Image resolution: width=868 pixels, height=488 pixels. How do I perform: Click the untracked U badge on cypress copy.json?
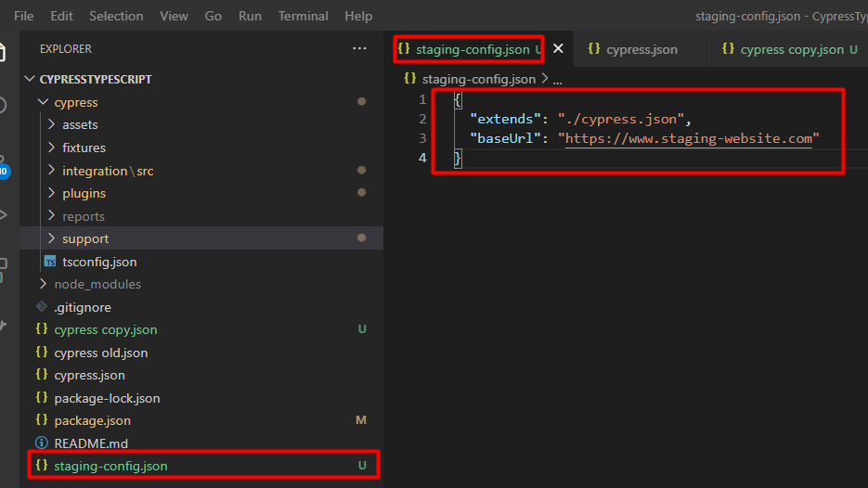(362, 329)
